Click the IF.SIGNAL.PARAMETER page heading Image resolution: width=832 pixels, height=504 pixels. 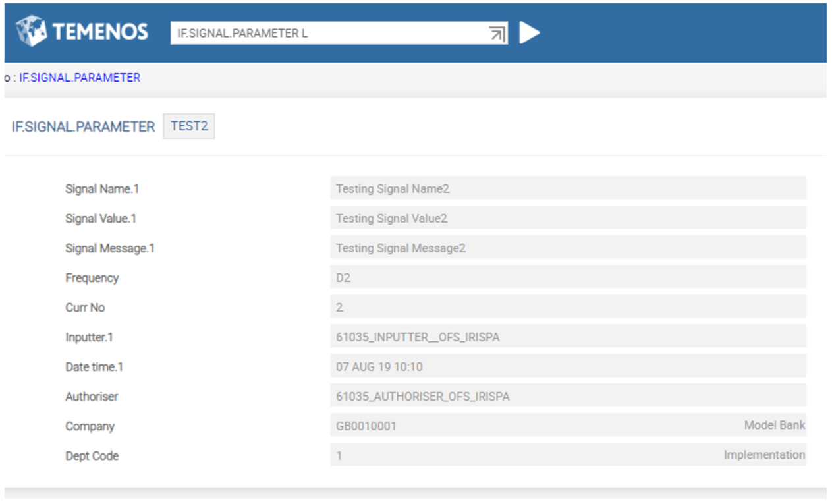[x=83, y=126]
